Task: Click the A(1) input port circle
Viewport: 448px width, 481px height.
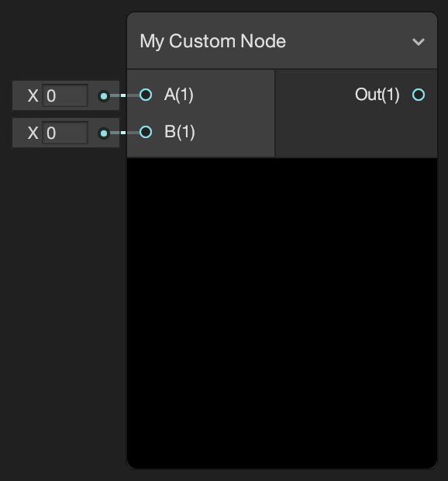Action: click(146, 95)
